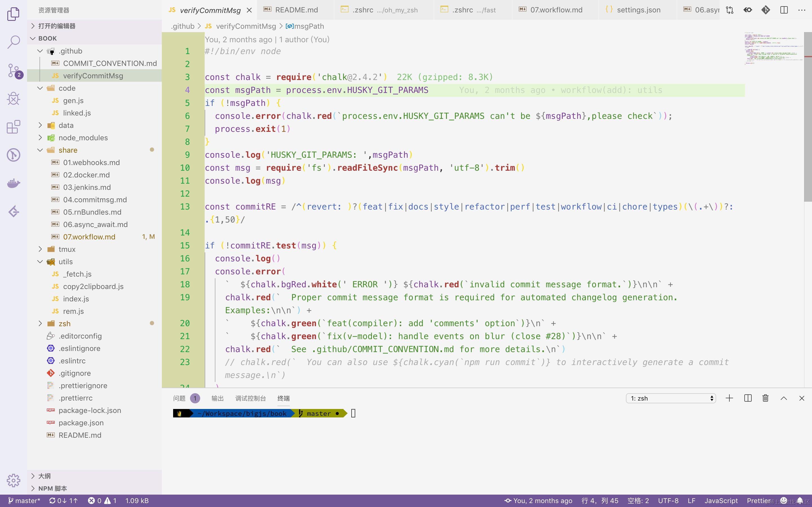The image size is (812, 507).
Task: Kill the active terminal with trash icon
Action: click(x=765, y=398)
